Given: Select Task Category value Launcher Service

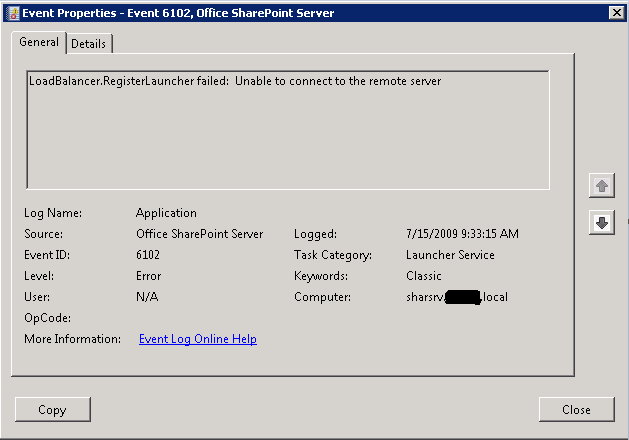Looking at the screenshot, I should point(450,255).
